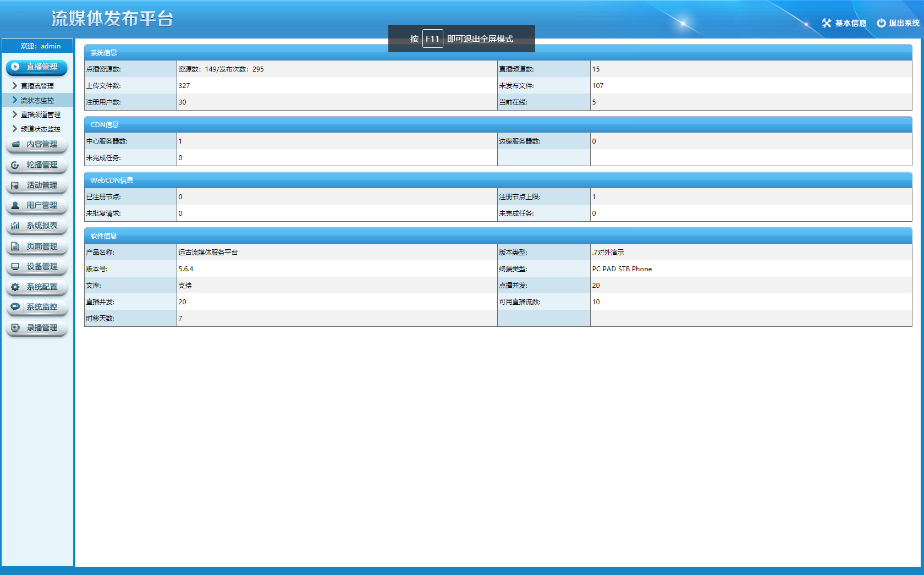Click the 未发布文件 value 107

[598, 86]
